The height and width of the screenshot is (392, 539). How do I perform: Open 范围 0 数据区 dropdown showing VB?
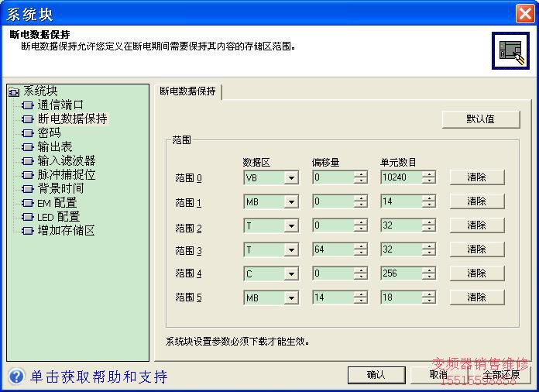[x=291, y=178]
